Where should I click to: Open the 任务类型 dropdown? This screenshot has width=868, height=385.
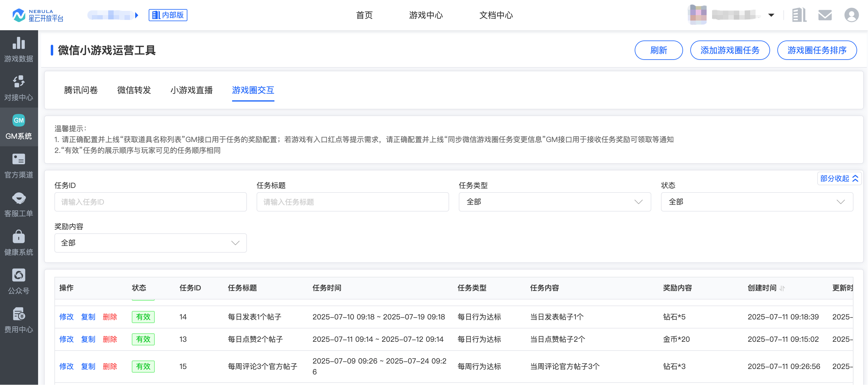(x=555, y=202)
